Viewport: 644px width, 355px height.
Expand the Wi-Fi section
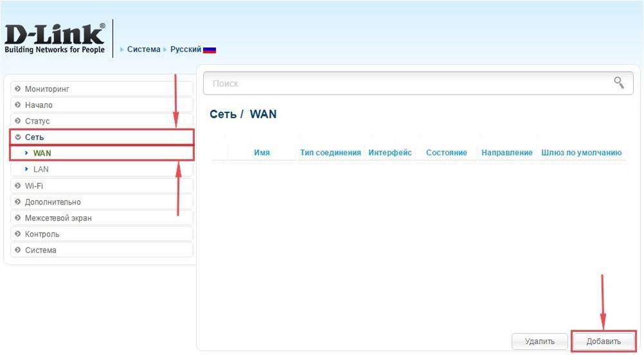[34, 186]
